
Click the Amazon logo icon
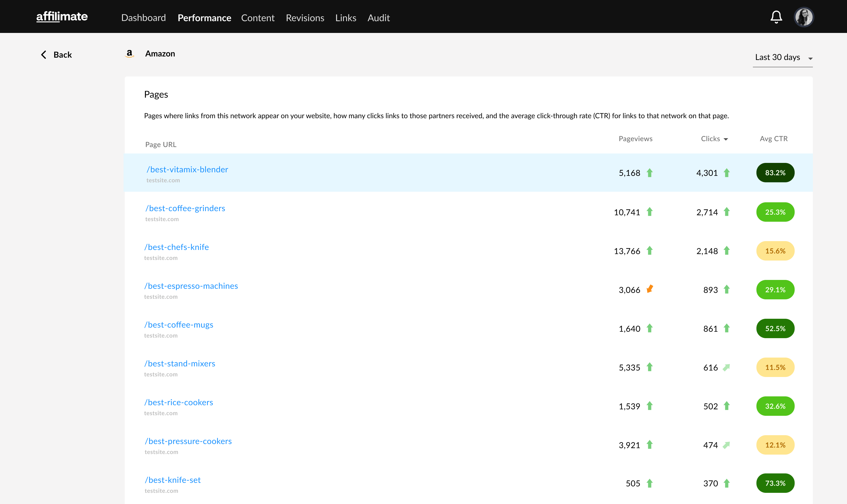[129, 54]
